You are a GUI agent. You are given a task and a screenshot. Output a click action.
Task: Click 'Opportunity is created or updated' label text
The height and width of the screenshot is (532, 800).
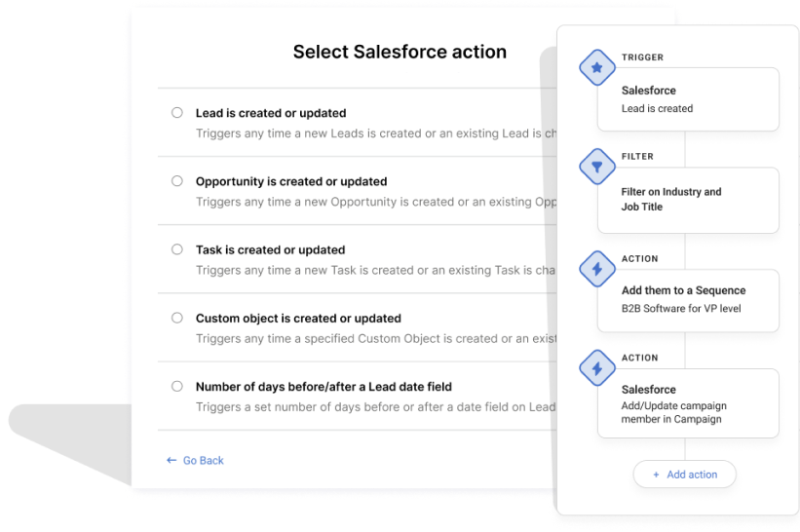tap(291, 181)
